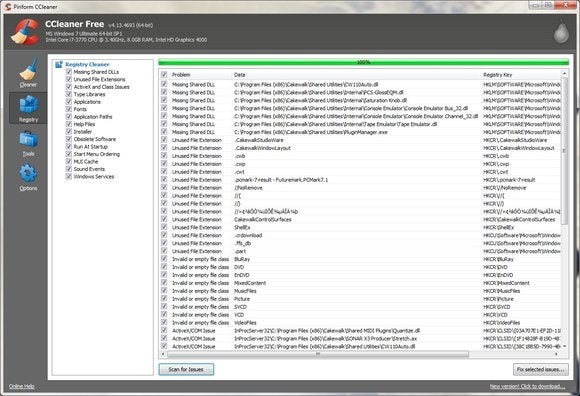Screen dimensions: 580x396
Task: Click Fix selected issues button
Action: click(x=540, y=369)
